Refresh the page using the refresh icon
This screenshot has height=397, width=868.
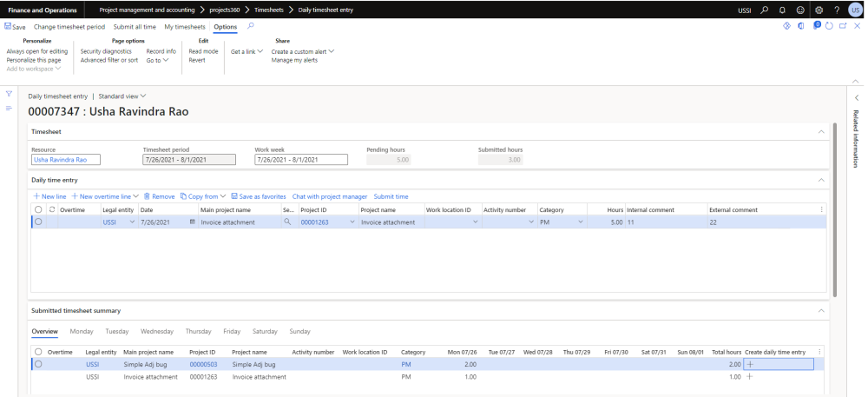point(829,27)
